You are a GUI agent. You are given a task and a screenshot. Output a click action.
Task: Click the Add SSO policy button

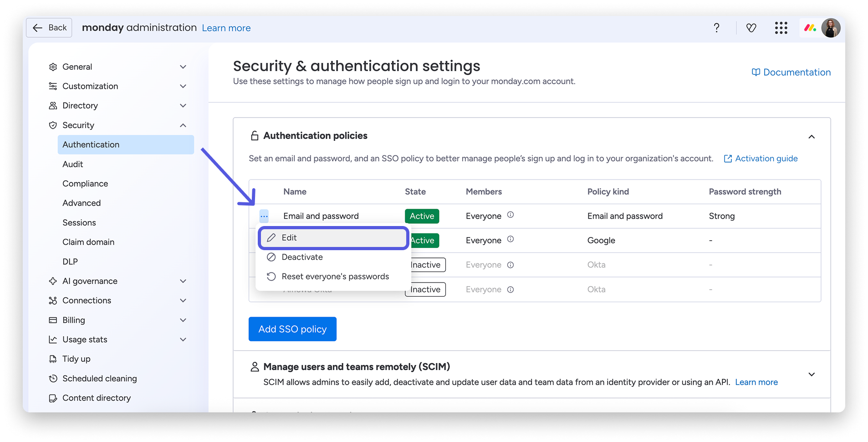coord(292,329)
